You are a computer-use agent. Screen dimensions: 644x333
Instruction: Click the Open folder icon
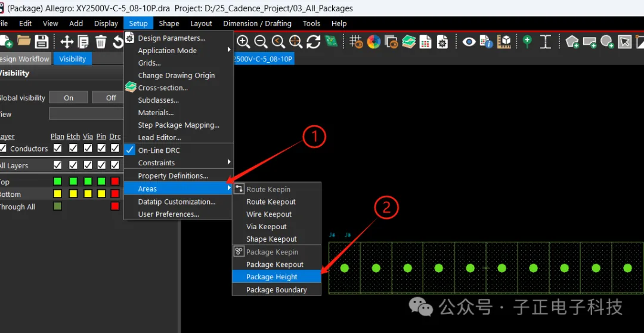tap(24, 42)
